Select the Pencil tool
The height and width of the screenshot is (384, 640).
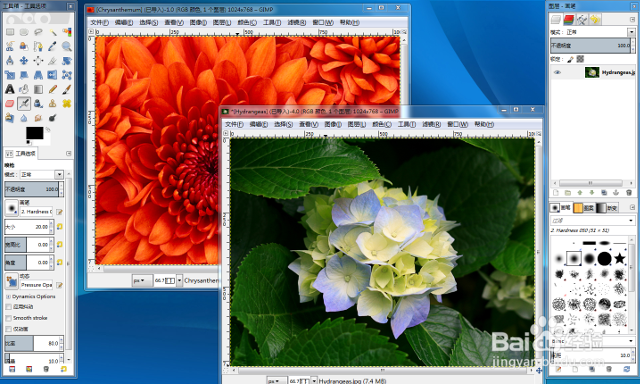tap(53, 89)
